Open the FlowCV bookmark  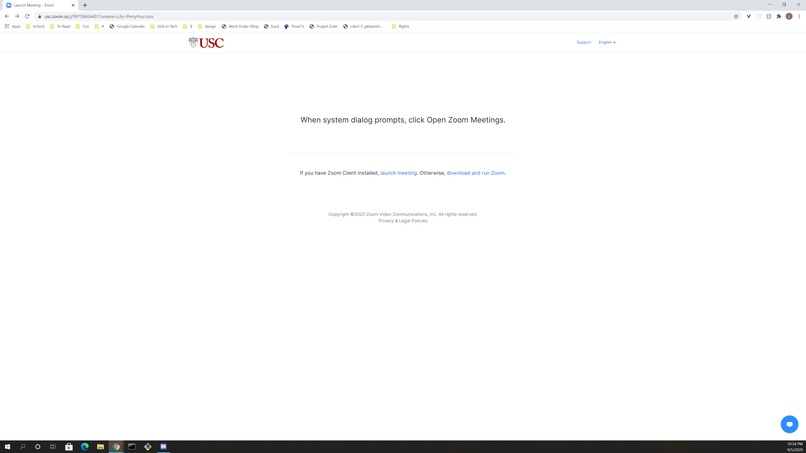[x=294, y=26]
